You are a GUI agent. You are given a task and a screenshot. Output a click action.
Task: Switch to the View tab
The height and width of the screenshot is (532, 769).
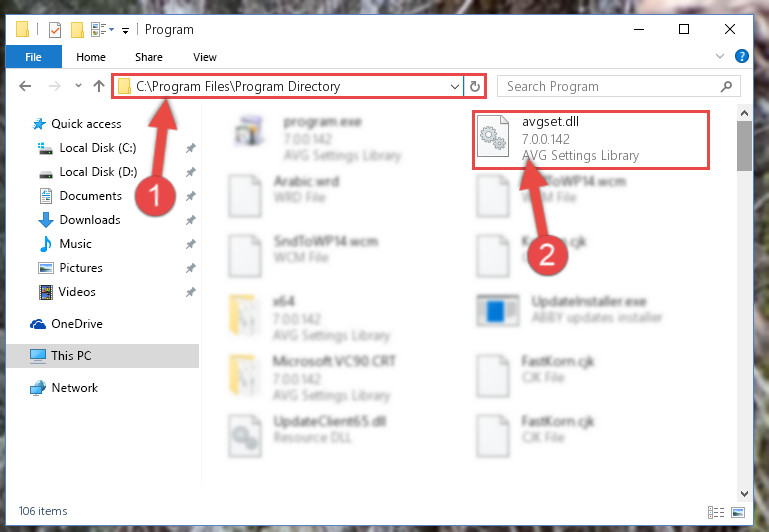point(205,57)
